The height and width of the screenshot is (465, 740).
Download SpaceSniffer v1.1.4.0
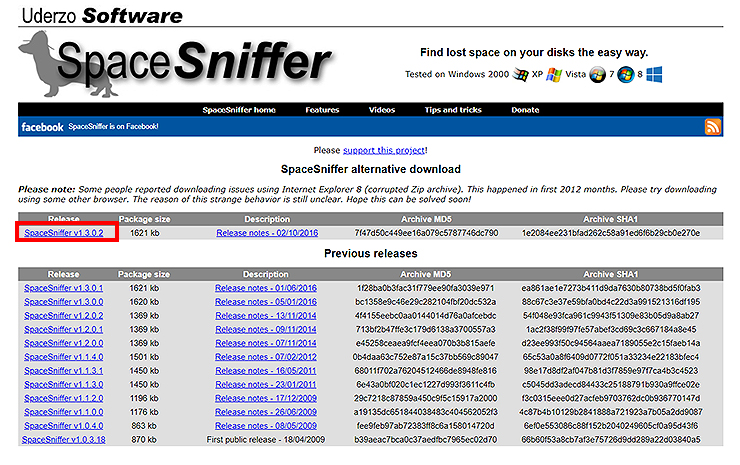(x=64, y=357)
